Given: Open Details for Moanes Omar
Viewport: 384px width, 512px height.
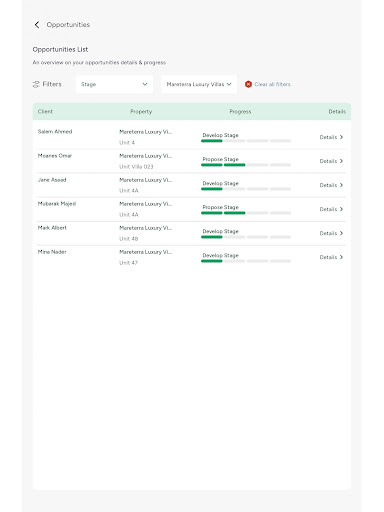Looking at the screenshot, I should click(331, 161).
